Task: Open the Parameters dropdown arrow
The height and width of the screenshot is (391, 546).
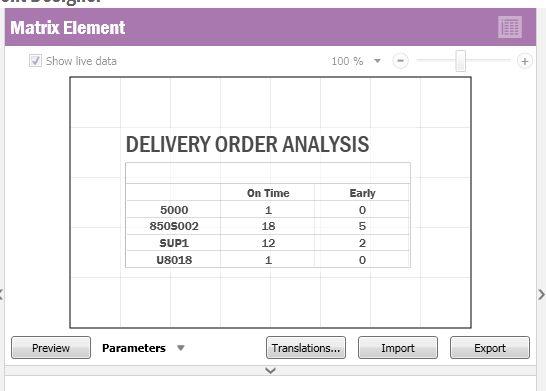Action: point(180,347)
